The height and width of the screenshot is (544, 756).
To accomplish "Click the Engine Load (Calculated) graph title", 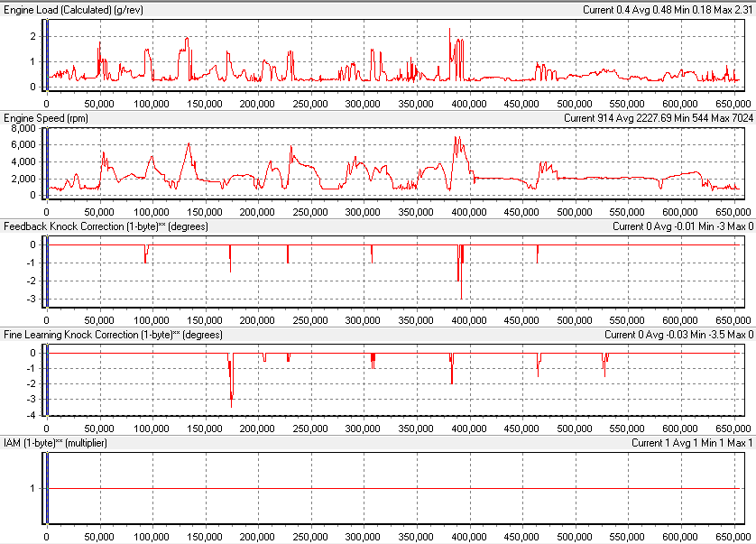I will pos(73,9).
